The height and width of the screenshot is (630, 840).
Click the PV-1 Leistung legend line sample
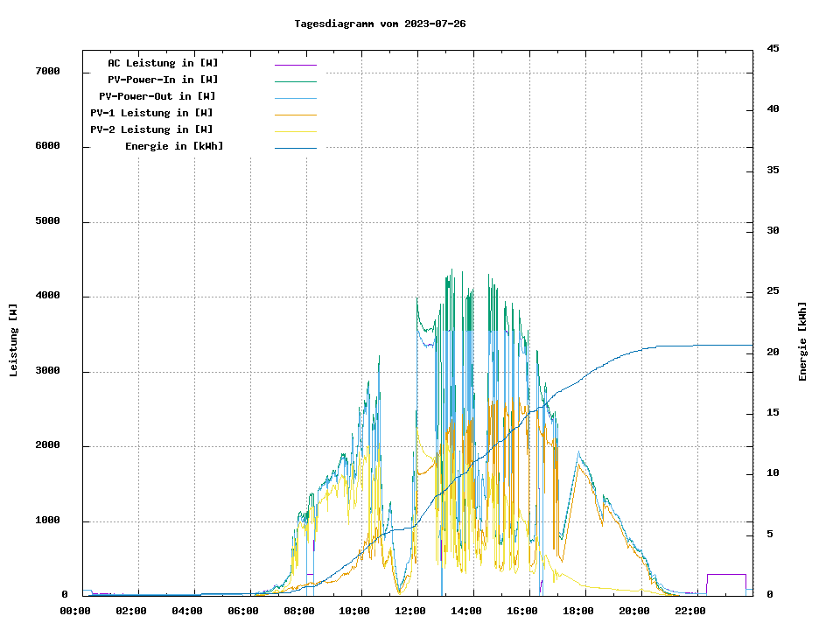click(295, 115)
